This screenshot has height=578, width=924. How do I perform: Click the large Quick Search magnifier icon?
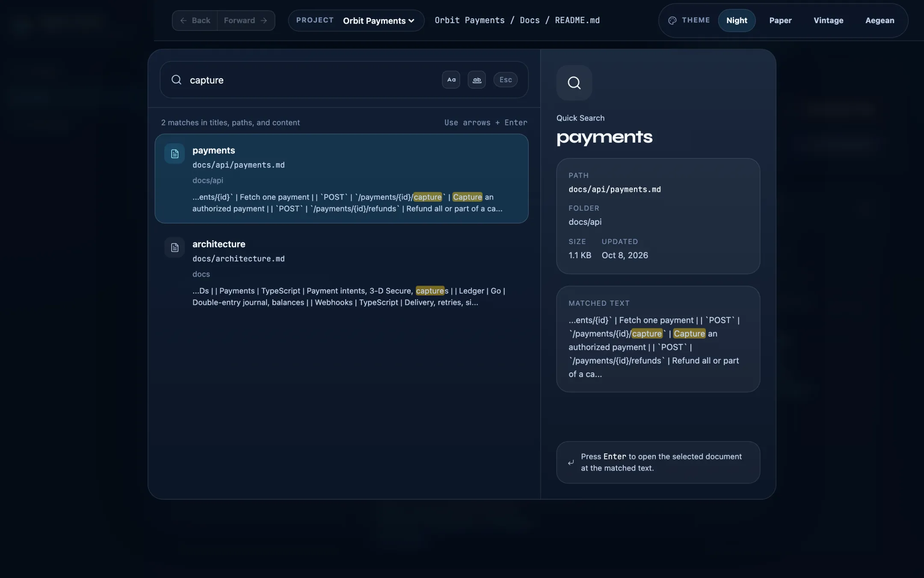[x=574, y=83]
